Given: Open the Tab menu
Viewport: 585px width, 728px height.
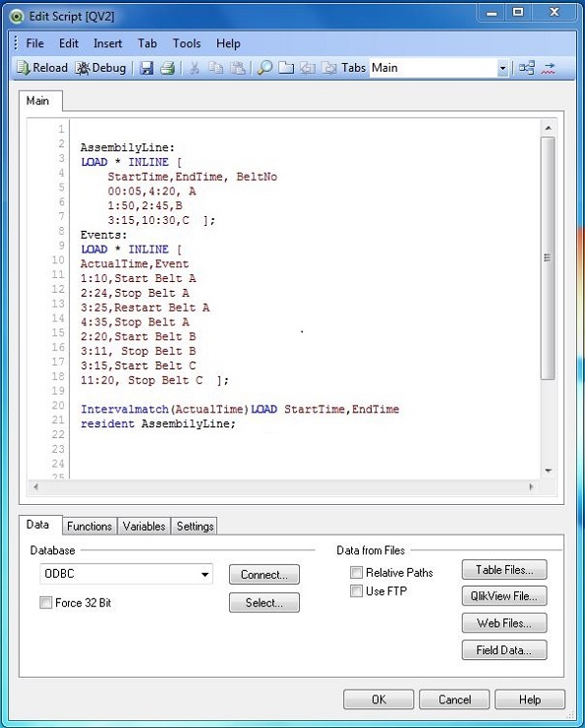Looking at the screenshot, I should (x=146, y=43).
